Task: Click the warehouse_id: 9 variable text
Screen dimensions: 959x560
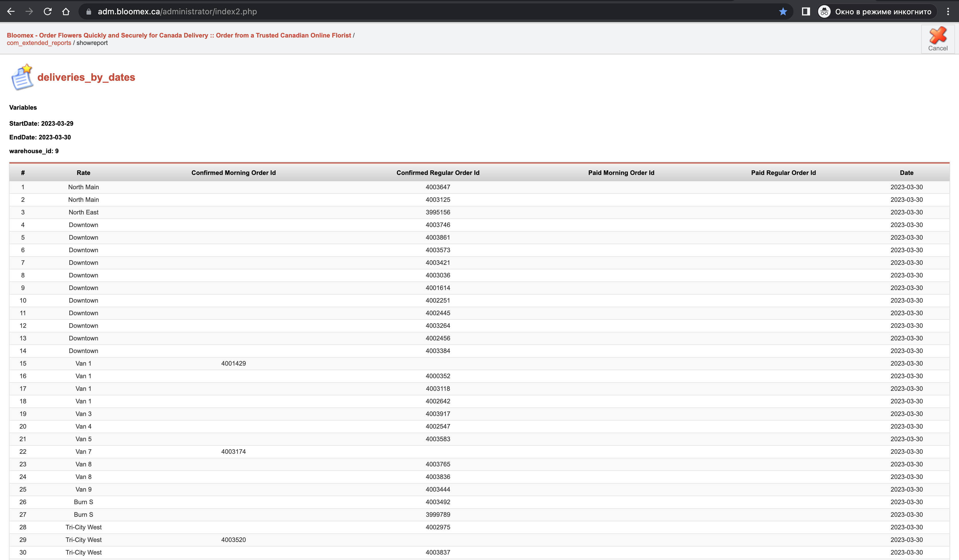Action: 34,151
